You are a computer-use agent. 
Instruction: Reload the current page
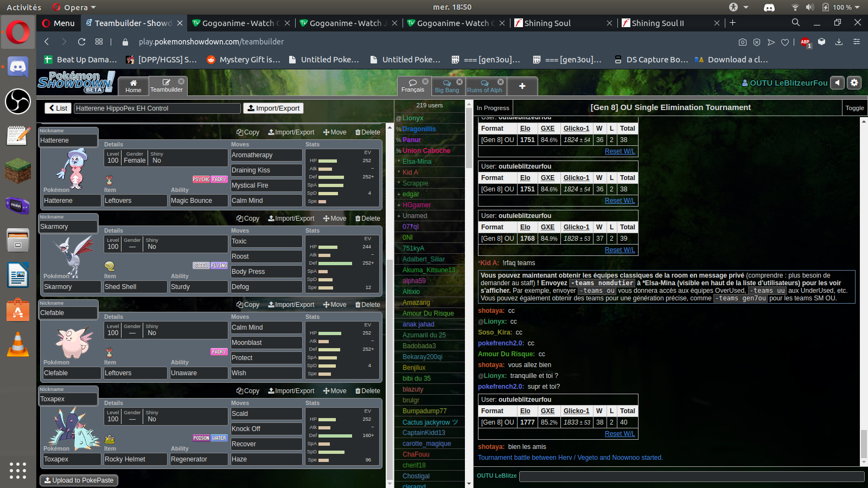pyautogui.click(x=81, y=42)
